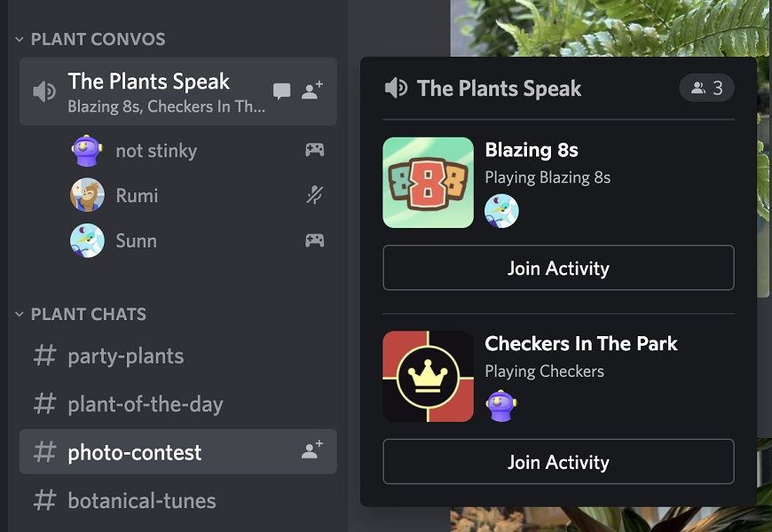Screen dimensions: 772x532
Task: Open the invite icon next to photo-contest
Action: 311,451
